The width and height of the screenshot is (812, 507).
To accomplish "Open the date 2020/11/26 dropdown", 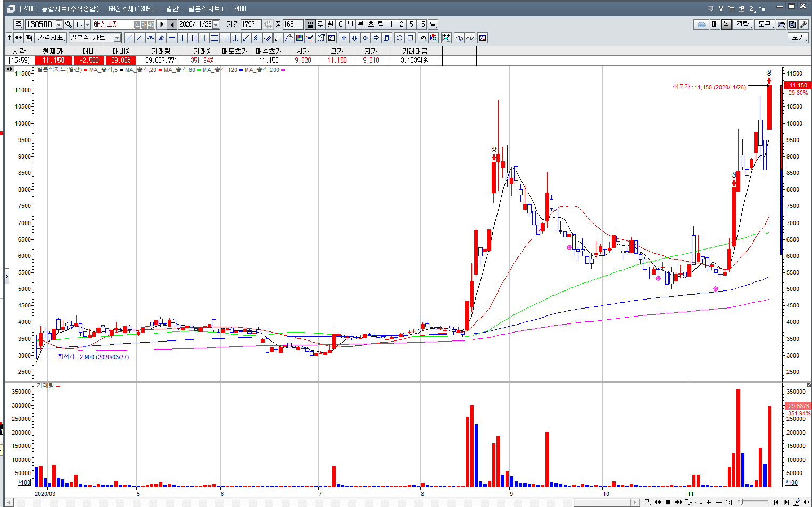I will [x=216, y=24].
